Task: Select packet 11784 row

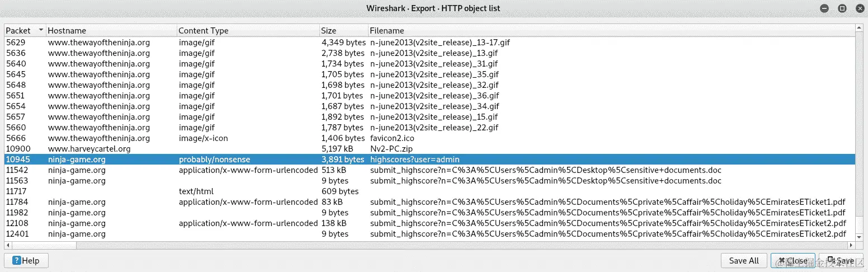Action: pos(430,202)
